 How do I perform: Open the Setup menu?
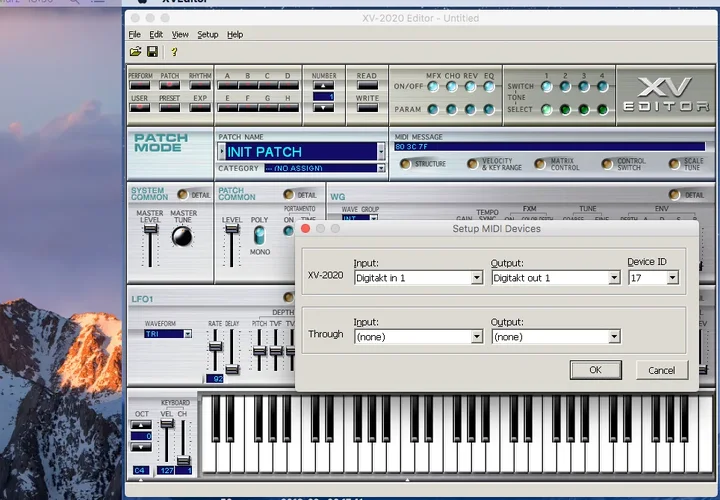click(x=207, y=34)
